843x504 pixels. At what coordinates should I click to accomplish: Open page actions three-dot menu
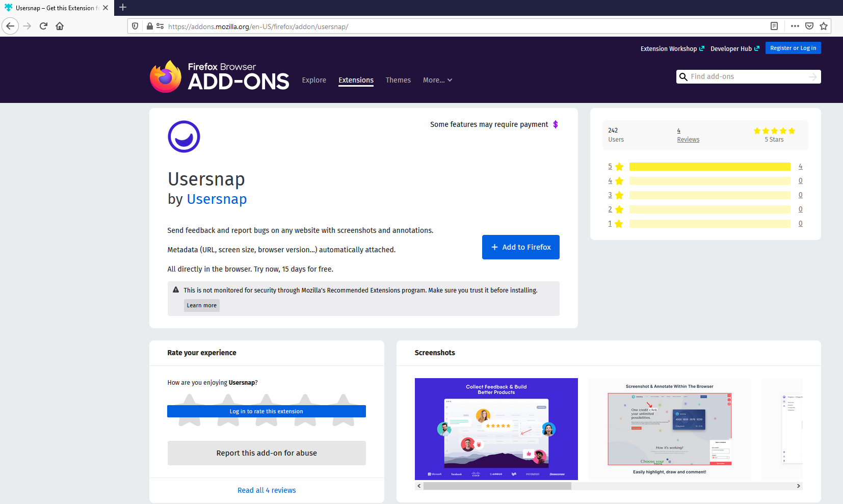coord(795,26)
